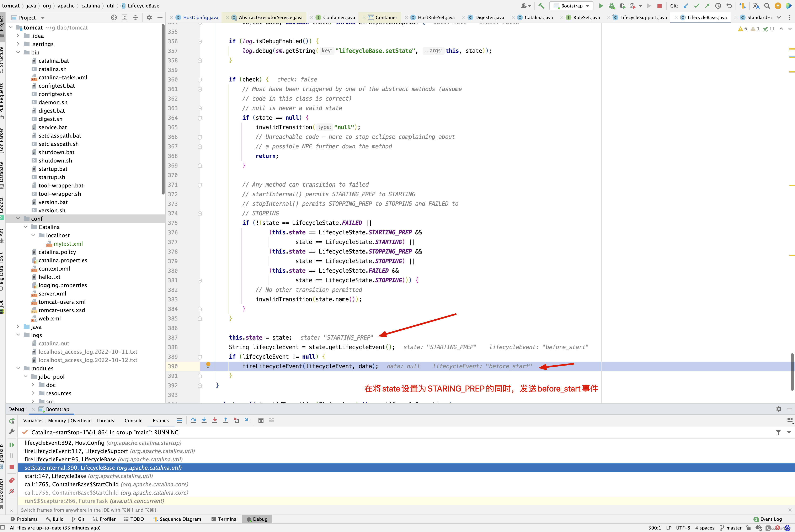The height and width of the screenshot is (532, 795).
Task: Rerun Bootstrap from debug sidebar
Action: 11,421
